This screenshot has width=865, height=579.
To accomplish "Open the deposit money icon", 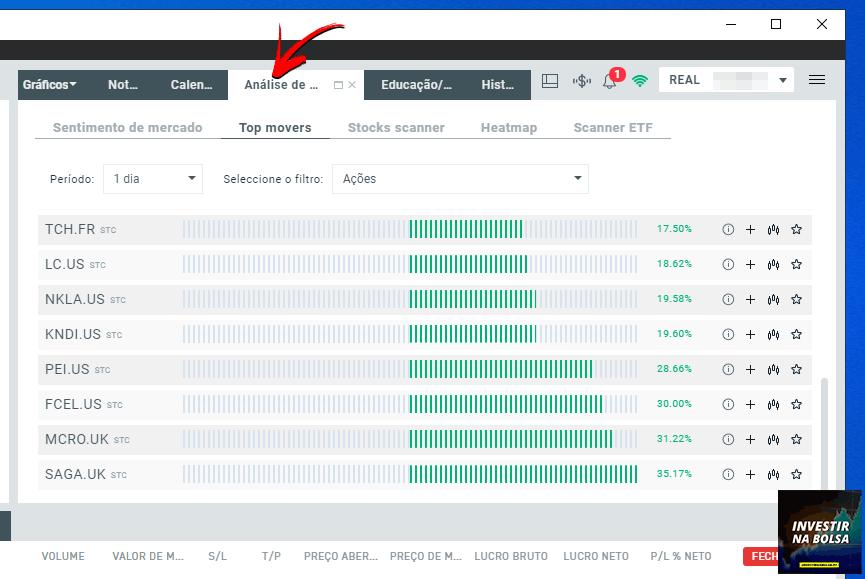I will [x=581, y=82].
